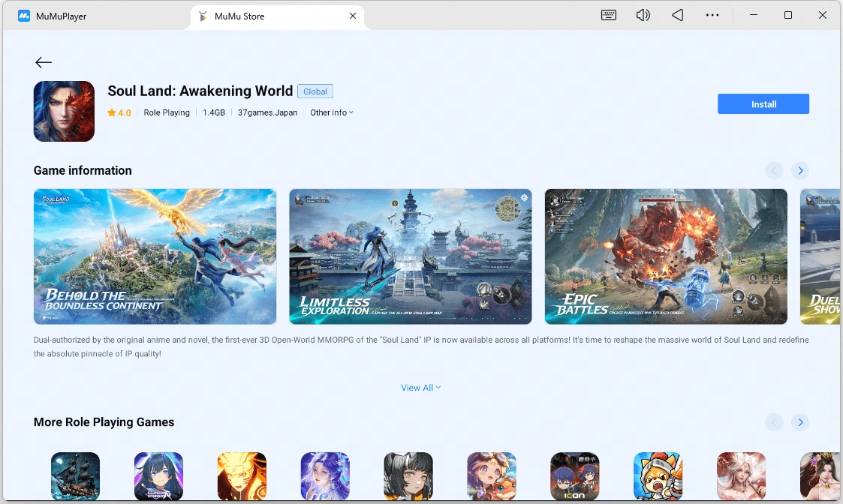Show next game screenshots with right arrow
This screenshot has height=504, width=843.
coord(800,171)
